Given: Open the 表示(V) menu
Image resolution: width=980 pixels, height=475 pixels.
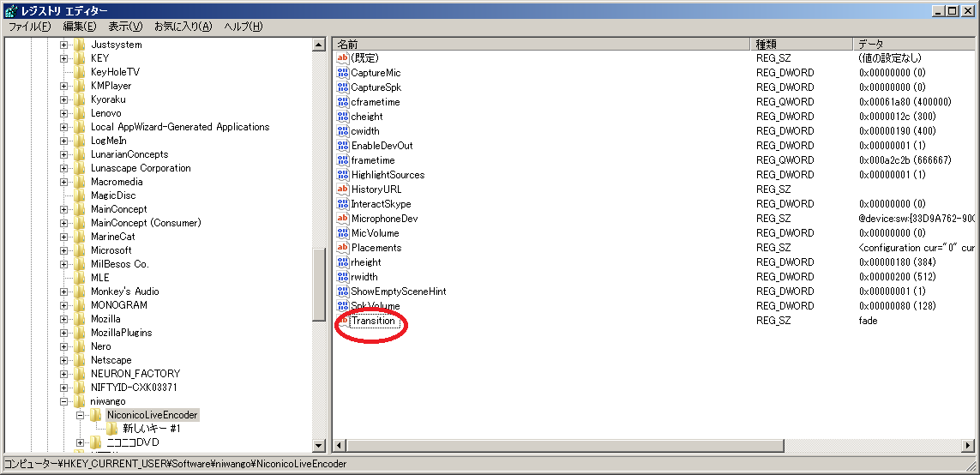Looking at the screenshot, I should [125, 27].
